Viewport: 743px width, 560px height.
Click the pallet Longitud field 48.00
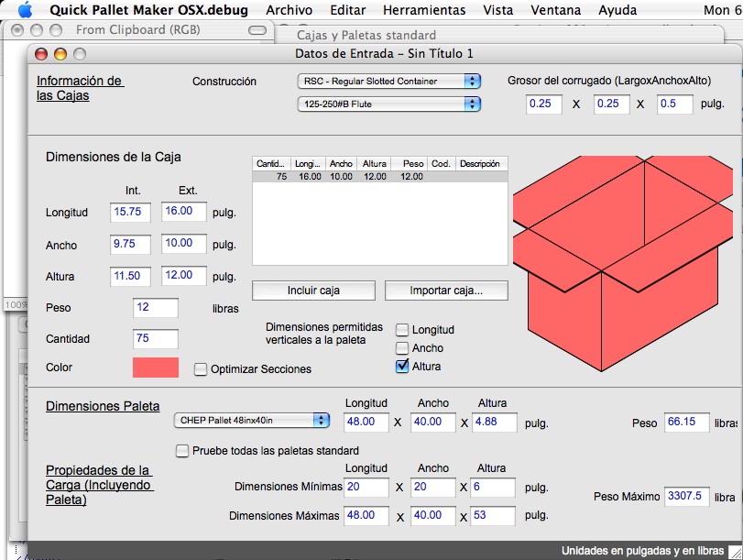366,422
